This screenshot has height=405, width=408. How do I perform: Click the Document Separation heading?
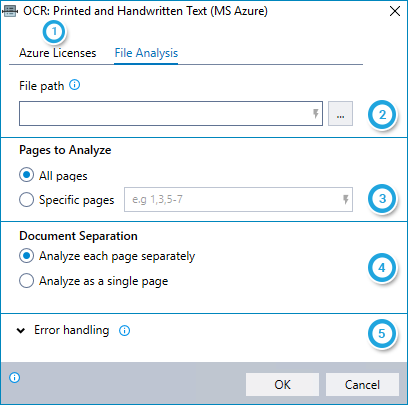click(x=78, y=236)
